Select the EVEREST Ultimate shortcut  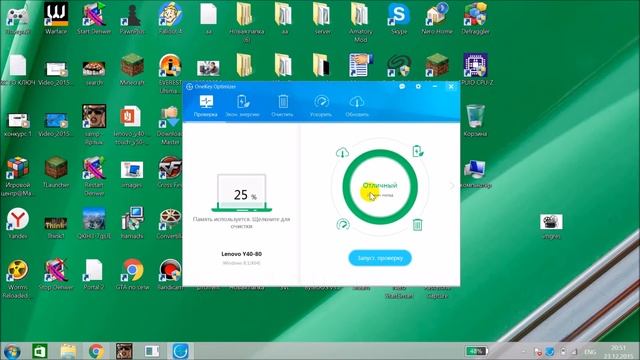170,73
